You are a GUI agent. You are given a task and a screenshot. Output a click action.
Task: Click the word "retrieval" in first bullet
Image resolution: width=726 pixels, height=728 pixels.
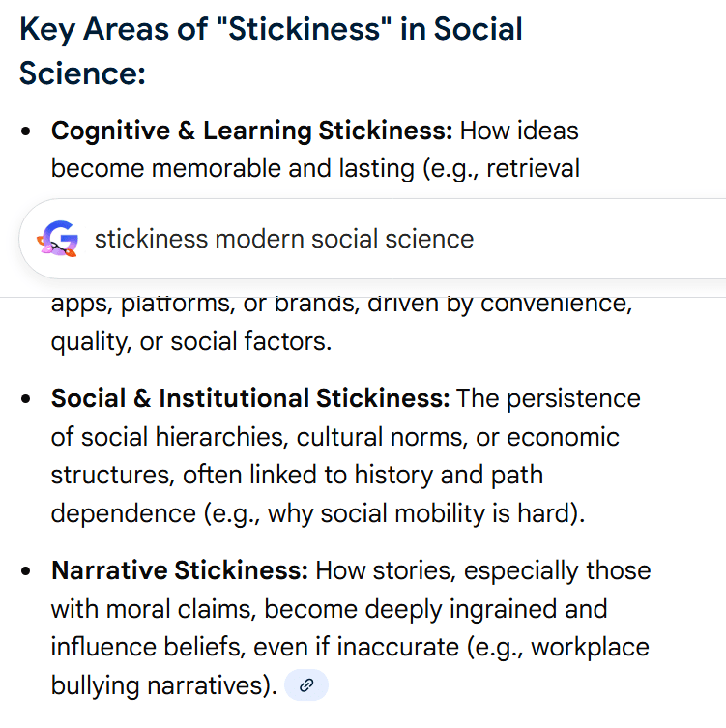pyautogui.click(x=533, y=169)
